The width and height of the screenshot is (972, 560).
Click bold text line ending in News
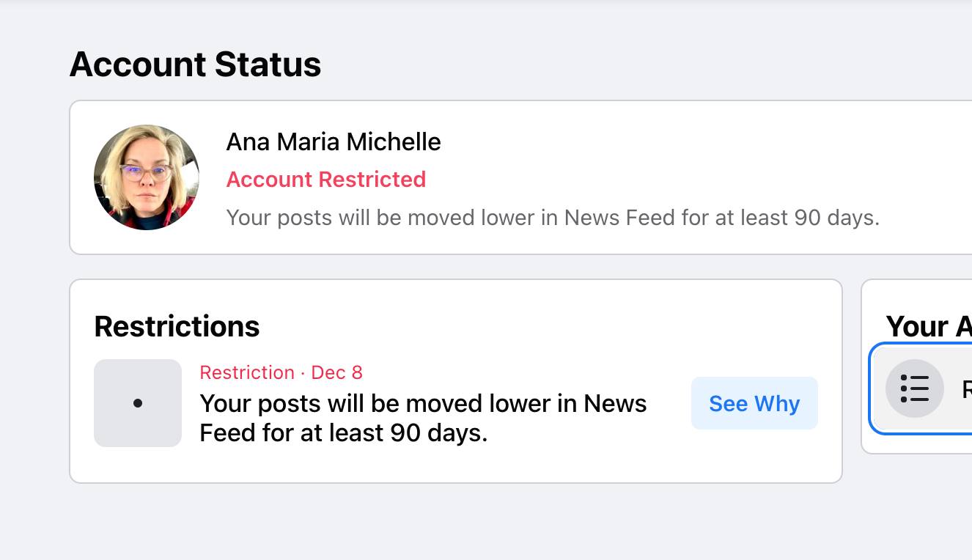coord(423,403)
